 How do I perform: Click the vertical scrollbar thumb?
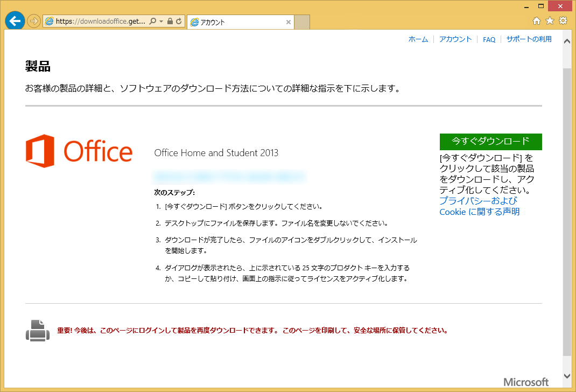pyautogui.click(x=567, y=211)
